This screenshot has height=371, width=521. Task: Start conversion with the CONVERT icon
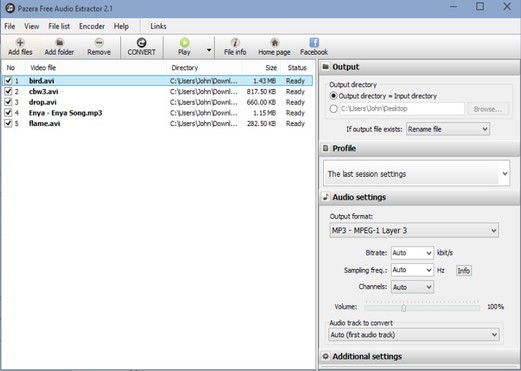pyautogui.click(x=142, y=43)
